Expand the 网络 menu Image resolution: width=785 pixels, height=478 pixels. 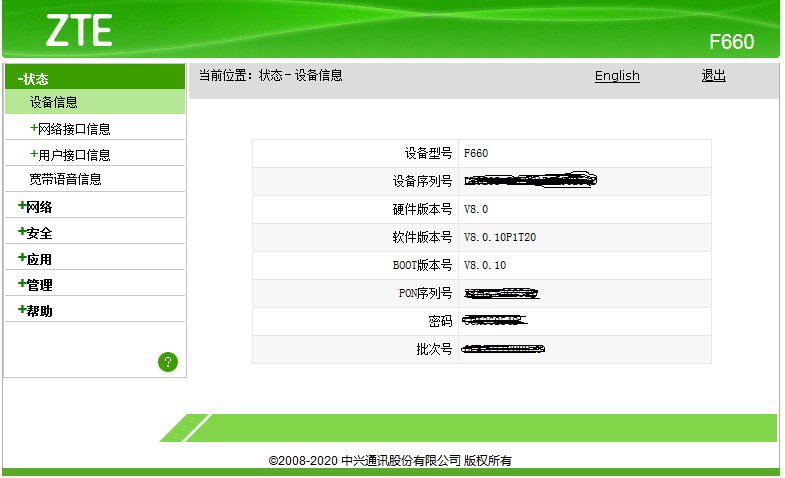click(x=35, y=207)
